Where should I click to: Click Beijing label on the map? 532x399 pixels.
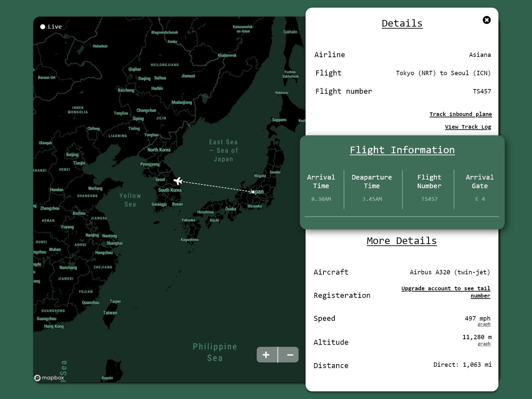coord(72,155)
